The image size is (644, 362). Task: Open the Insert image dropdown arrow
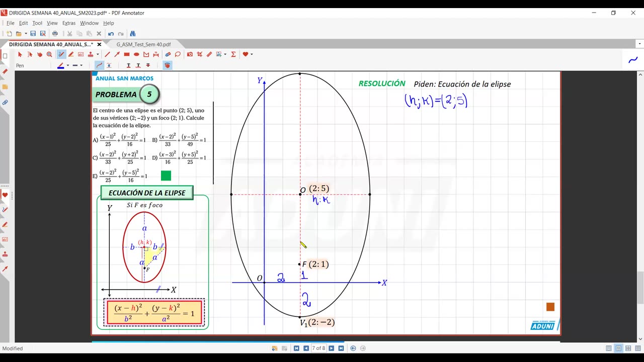point(225,54)
